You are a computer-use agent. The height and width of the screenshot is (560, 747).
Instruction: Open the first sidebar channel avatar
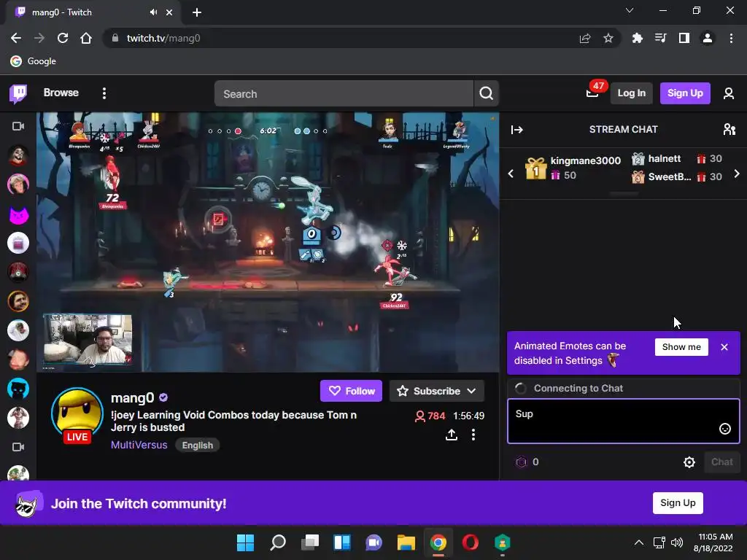coord(18,155)
